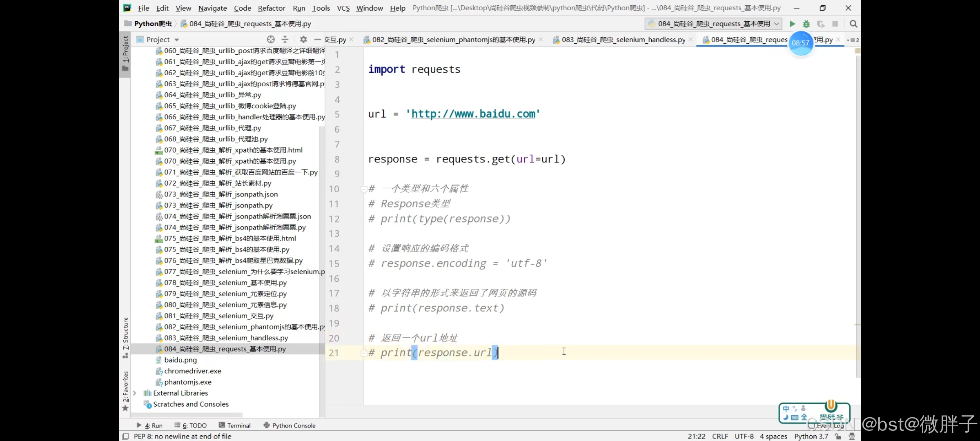
Task: Switch the Python 3.7 interpreter selector
Action: (x=811, y=436)
